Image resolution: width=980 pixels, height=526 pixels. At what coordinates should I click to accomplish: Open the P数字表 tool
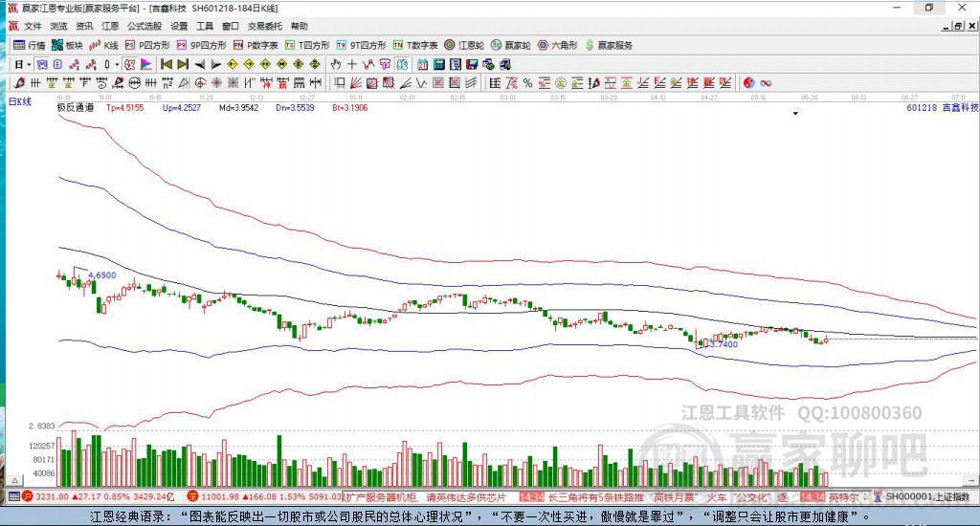coord(256,45)
